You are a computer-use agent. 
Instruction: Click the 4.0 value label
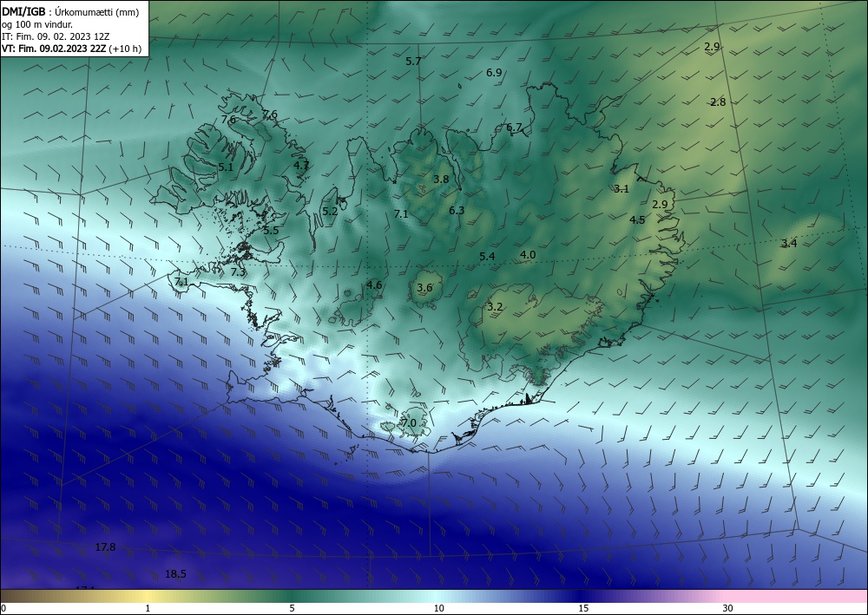[x=528, y=255]
